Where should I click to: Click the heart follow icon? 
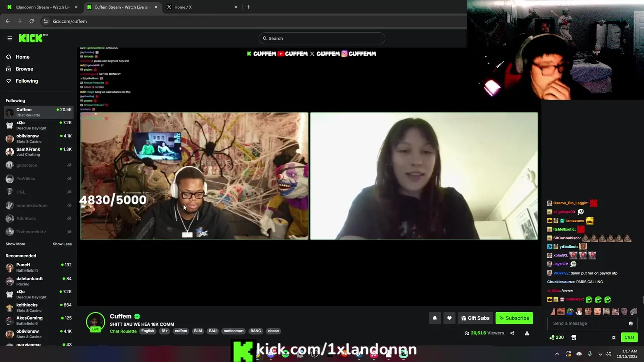click(x=449, y=318)
